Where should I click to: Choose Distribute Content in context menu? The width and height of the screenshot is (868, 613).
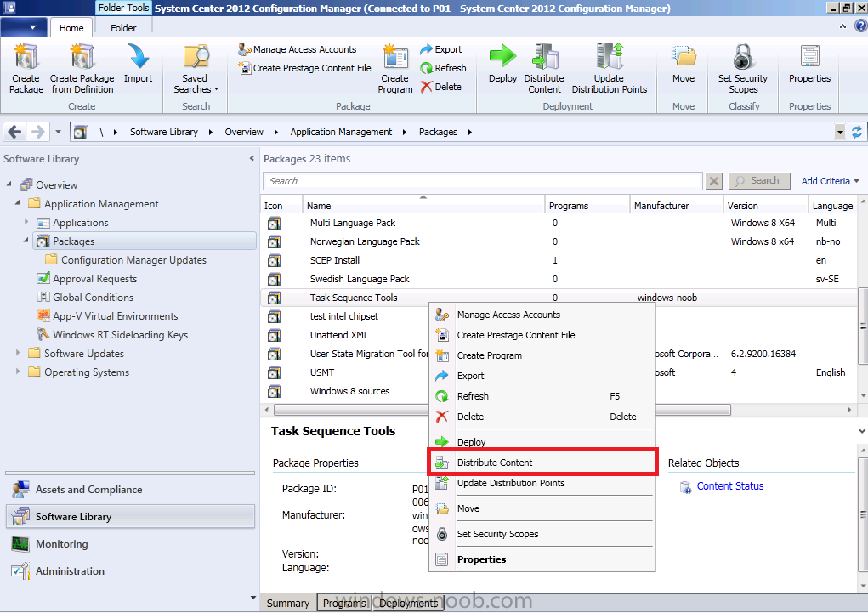coord(542,463)
